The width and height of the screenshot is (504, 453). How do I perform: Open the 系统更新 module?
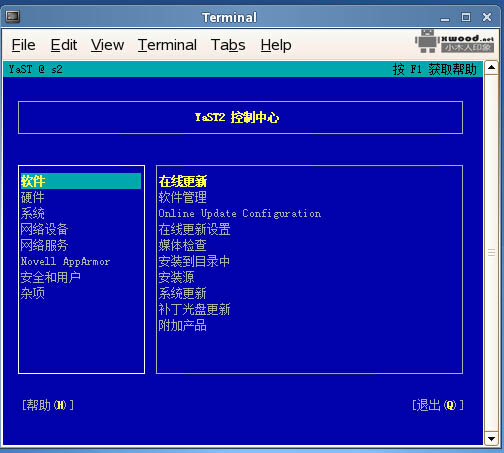coord(183,293)
